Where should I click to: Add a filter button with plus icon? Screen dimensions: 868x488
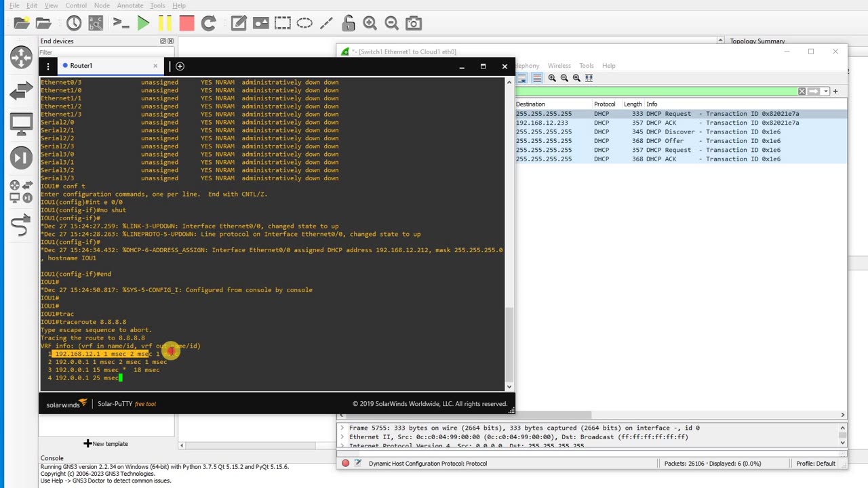pyautogui.click(x=835, y=91)
